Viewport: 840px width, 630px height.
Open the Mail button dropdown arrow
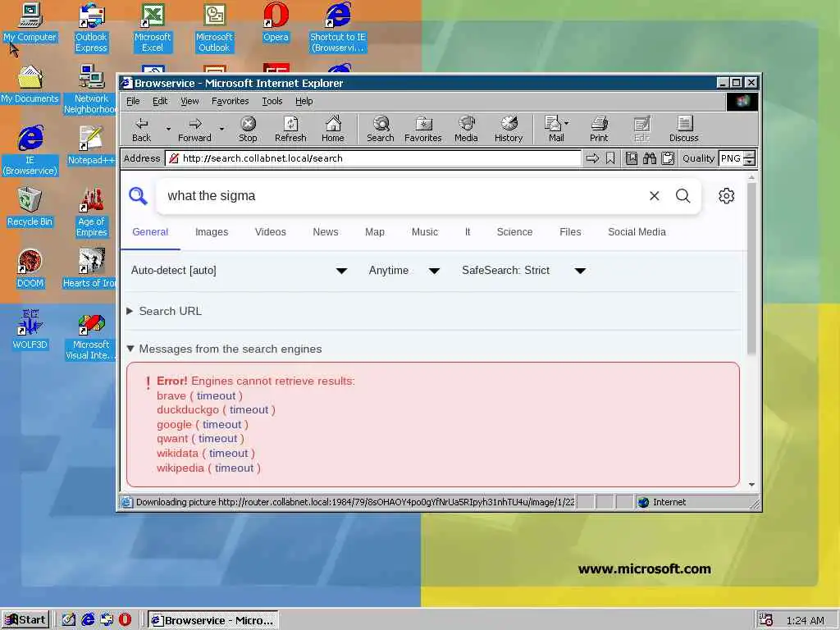coord(567,123)
